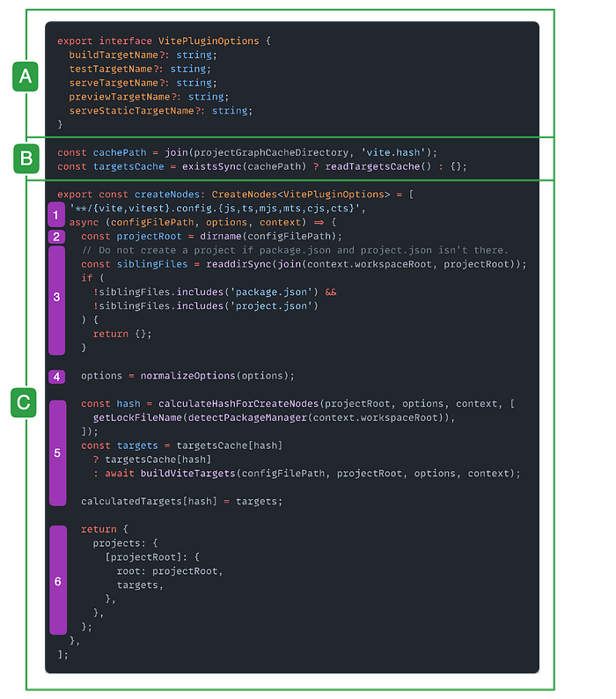The image size is (616, 699).
Task: Click the purple step 3 marker
Action: tap(57, 297)
